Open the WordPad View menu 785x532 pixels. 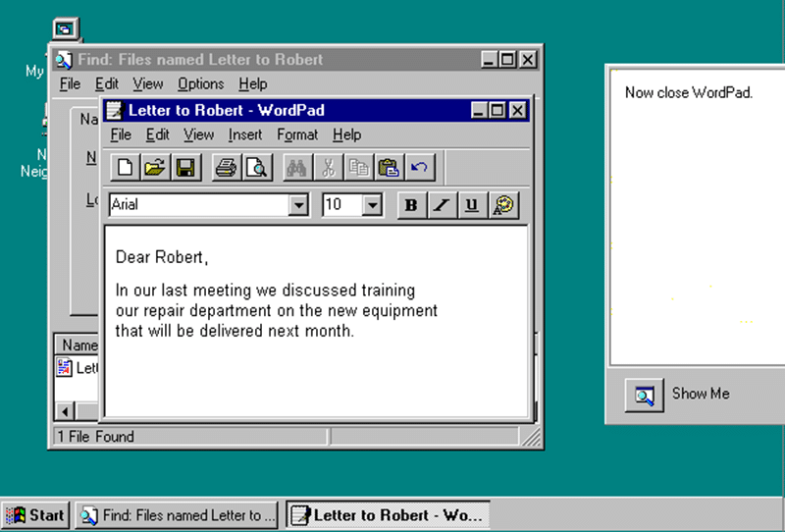198,134
